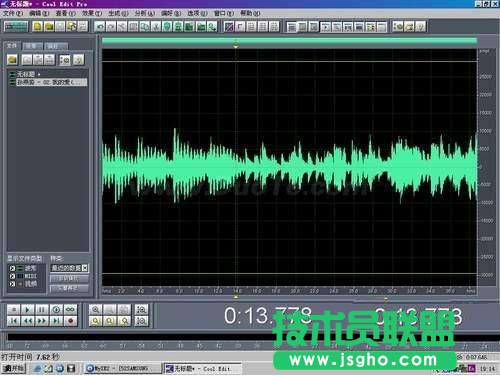
Task: Click the open file icon in file panel
Action: (x=12, y=60)
